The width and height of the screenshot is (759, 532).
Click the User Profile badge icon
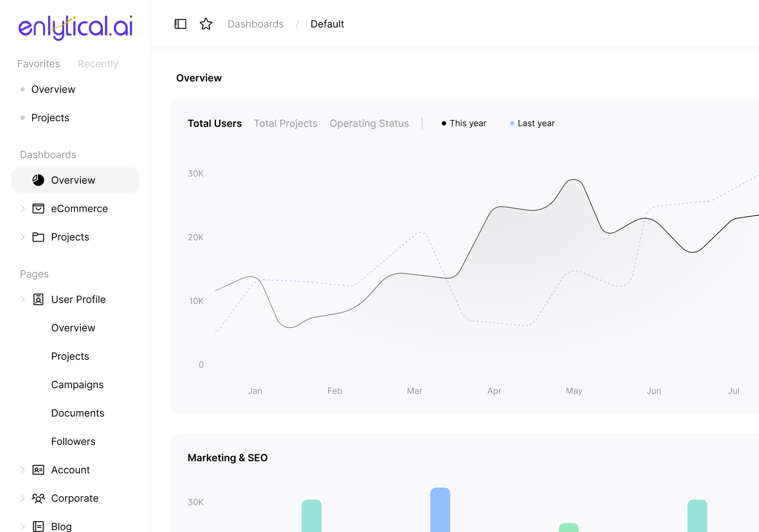[x=38, y=299]
